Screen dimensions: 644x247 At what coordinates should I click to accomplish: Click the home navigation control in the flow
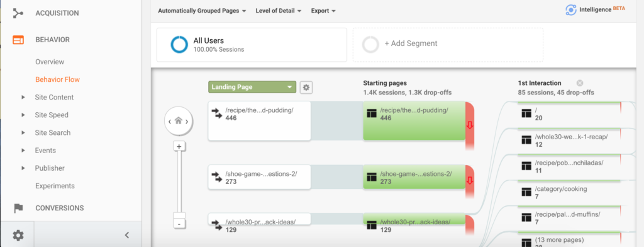tap(178, 121)
